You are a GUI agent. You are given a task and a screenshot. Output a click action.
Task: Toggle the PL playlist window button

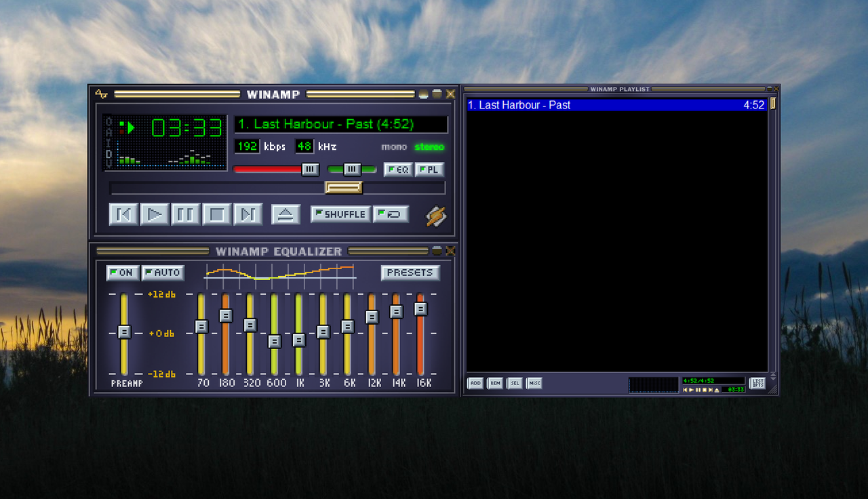pos(429,169)
